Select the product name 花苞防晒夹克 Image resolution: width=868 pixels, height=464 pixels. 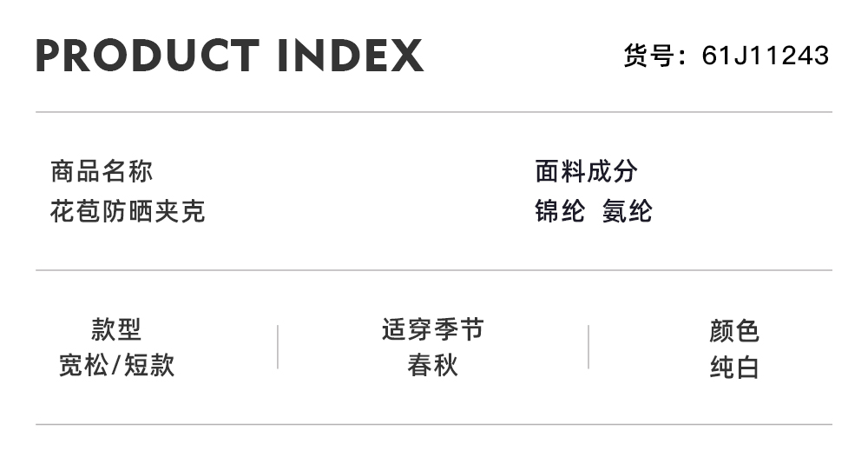(128, 211)
